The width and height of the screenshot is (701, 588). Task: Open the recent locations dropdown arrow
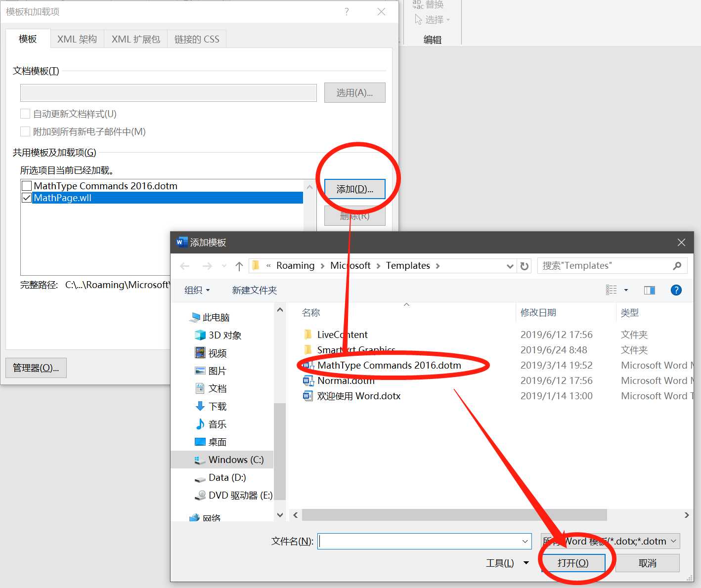click(224, 266)
